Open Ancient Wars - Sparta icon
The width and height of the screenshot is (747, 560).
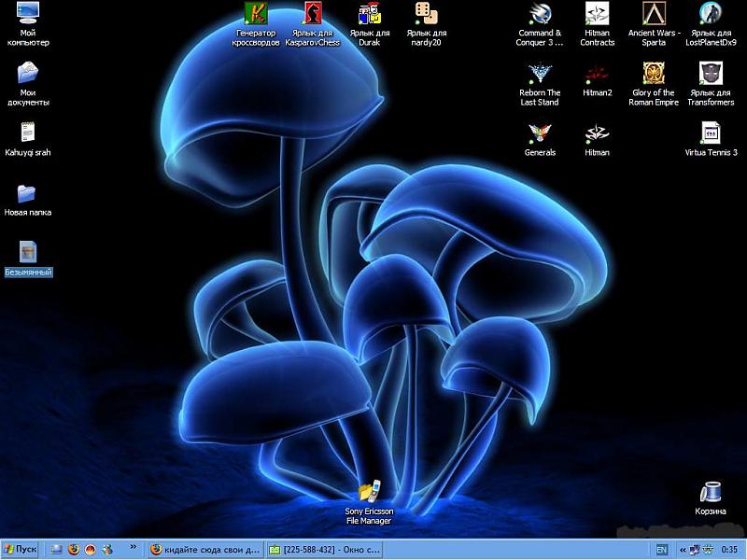coord(654,14)
